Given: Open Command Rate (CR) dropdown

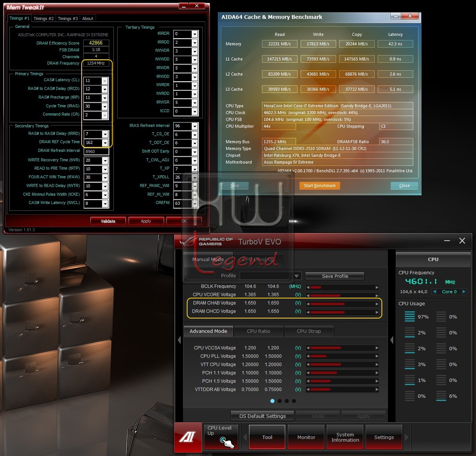Looking at the screenshot, I should pos(105,115).
